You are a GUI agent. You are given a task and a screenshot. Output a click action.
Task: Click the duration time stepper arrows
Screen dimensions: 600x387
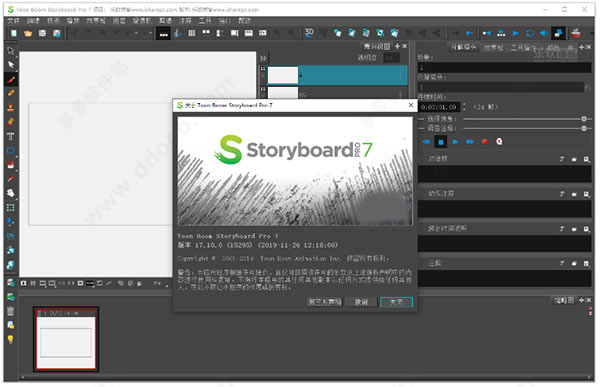click(465, 107)
